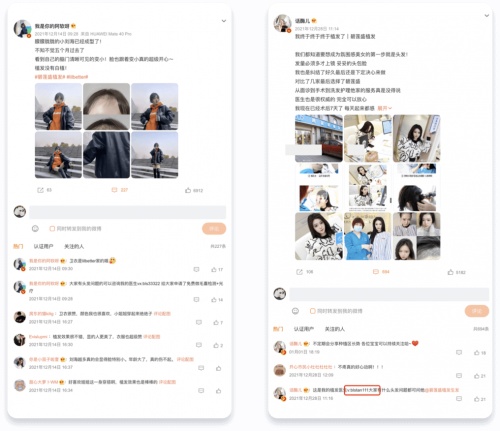Select 认证用户 tab under the left post

click(x=43, y=246)
